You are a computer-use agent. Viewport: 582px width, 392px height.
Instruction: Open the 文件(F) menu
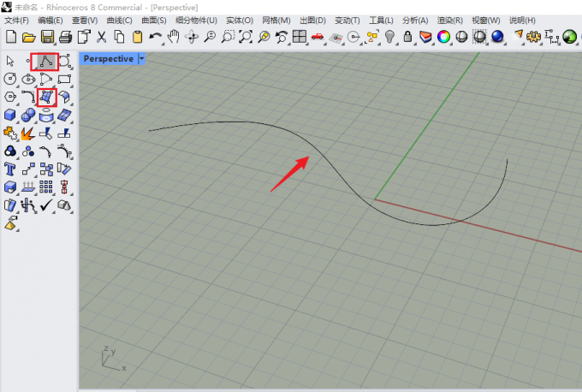(17, 21)
